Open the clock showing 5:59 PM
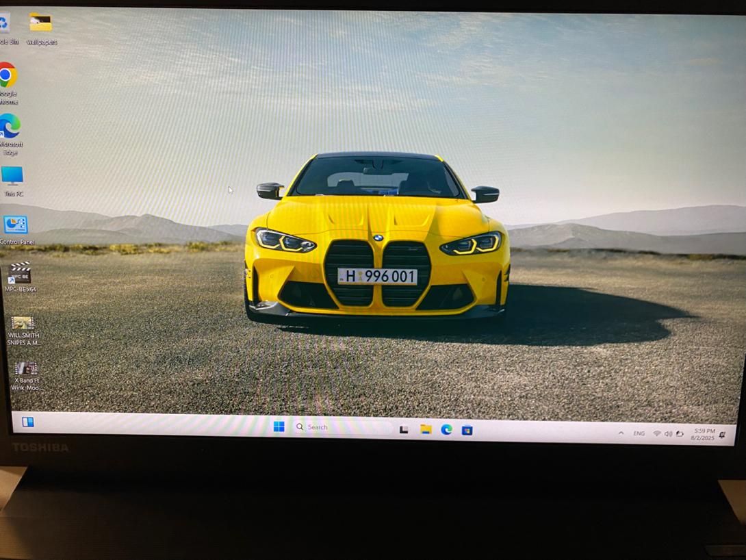This screenshot has width=746, height=560. (703, 435)
